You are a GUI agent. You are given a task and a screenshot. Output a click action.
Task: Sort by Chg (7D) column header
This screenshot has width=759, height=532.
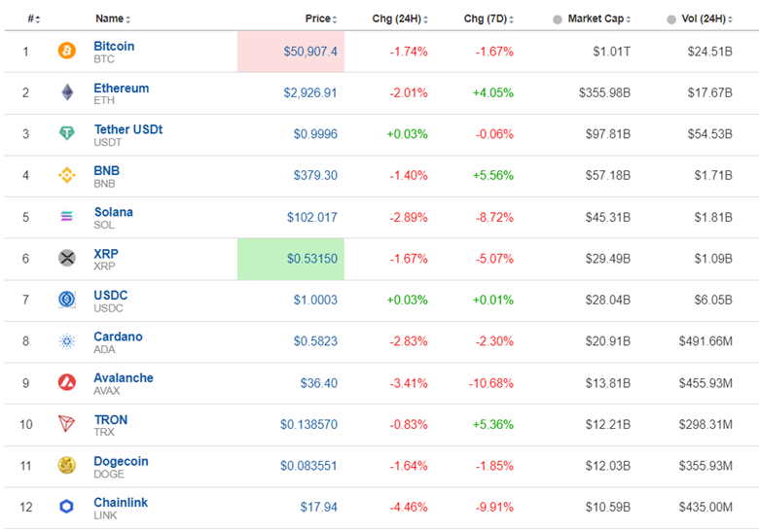tap(487, 18)
